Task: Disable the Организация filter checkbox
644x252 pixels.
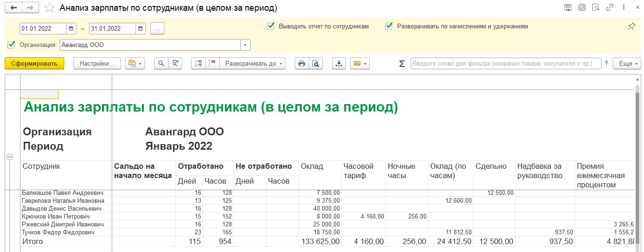Action: pos(11,45)
